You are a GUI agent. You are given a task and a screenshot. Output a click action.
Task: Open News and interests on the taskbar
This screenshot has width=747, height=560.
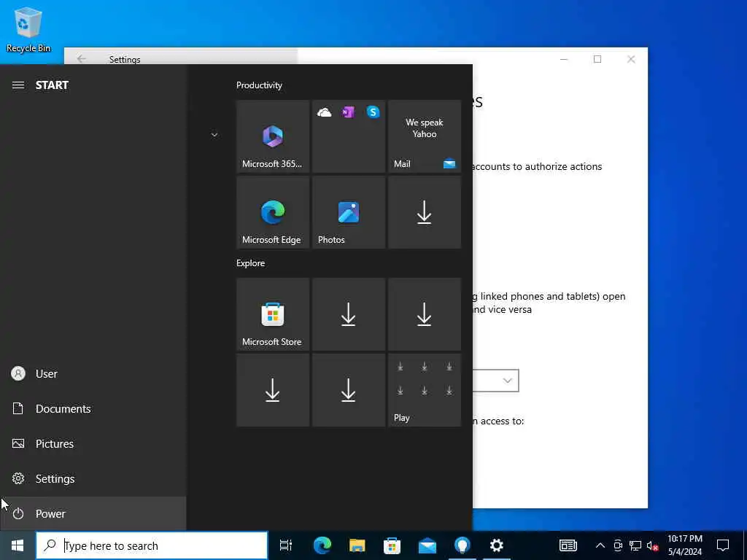coord(568,545)
